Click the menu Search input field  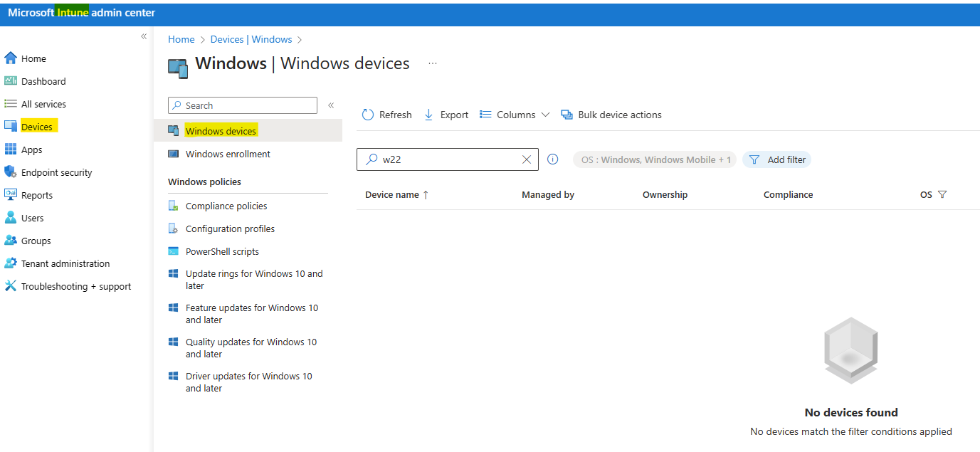pyautogui.click(x=242, y=105)
